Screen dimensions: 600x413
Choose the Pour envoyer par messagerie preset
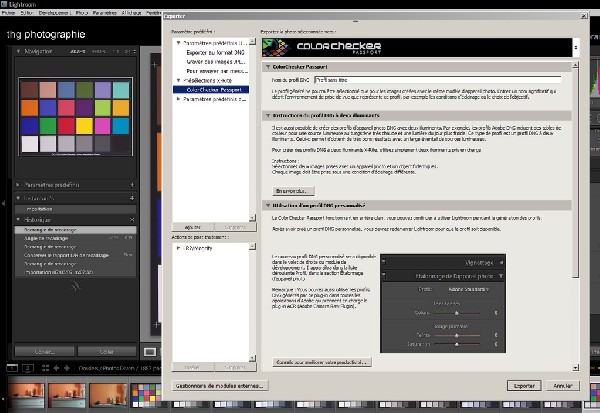217,71
